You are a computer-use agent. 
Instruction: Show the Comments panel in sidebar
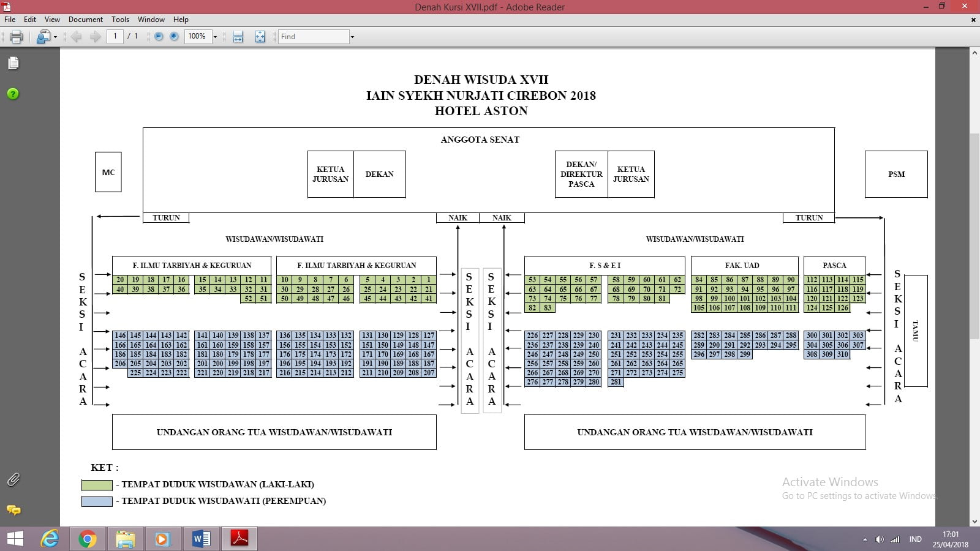click(13, 510)
